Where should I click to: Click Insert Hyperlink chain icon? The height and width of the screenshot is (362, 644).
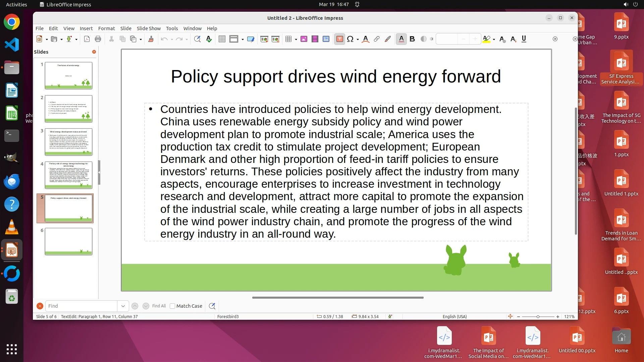click(x=377, y=39)
